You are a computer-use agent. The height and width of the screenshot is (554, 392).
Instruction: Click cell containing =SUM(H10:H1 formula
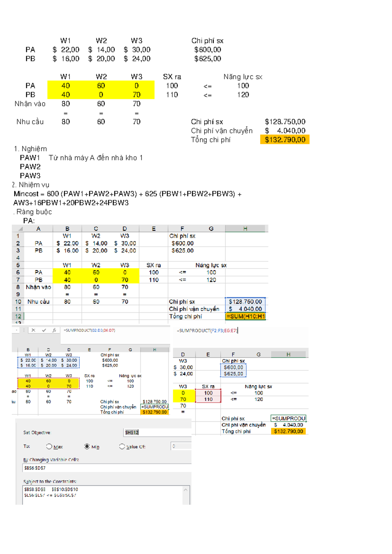[x=245, y=316]
